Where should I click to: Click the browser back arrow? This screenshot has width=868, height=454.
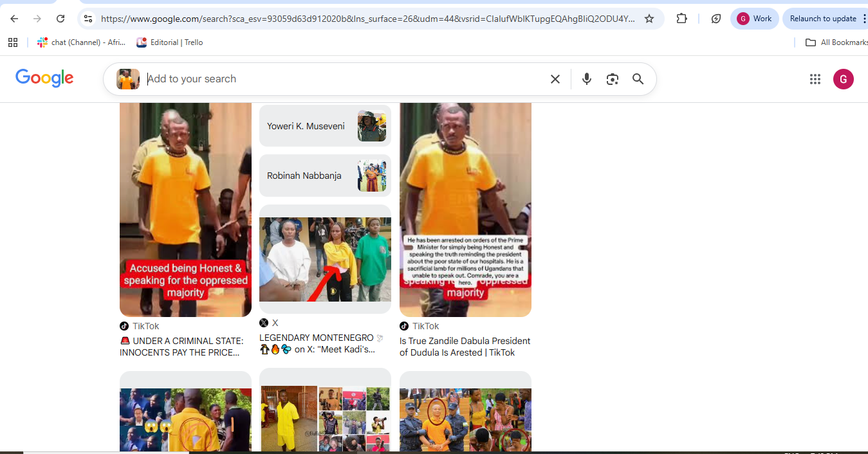click(x=14, y=19)
